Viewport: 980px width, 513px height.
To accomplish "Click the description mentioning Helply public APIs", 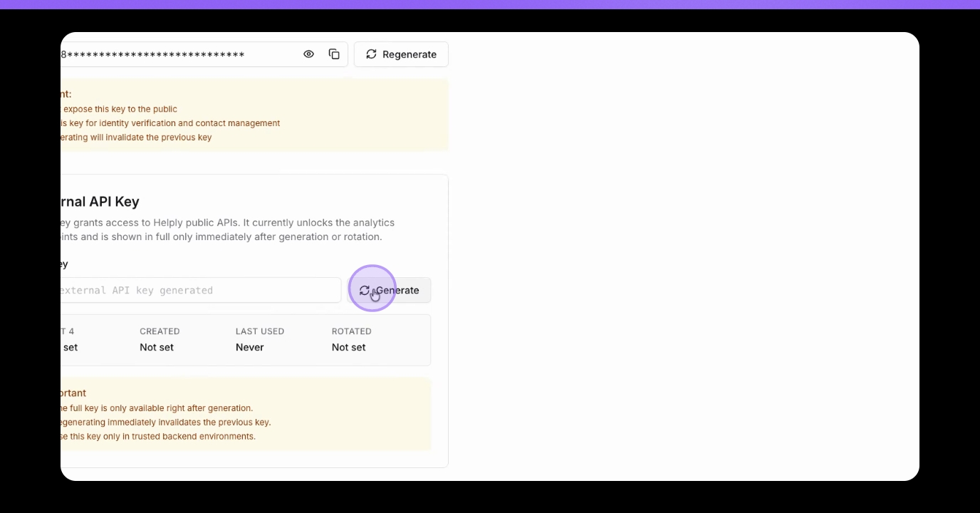I will coord(227,229).
